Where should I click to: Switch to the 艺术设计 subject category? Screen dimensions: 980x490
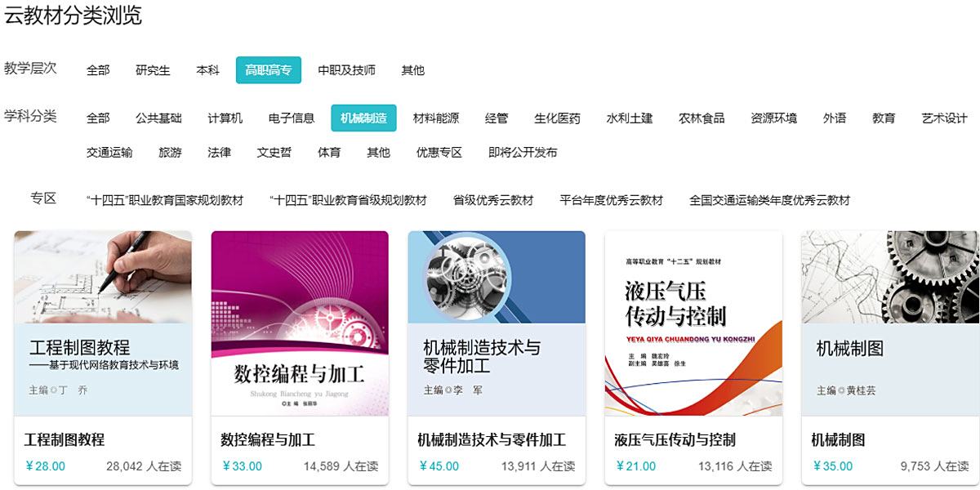click(944, 118)
